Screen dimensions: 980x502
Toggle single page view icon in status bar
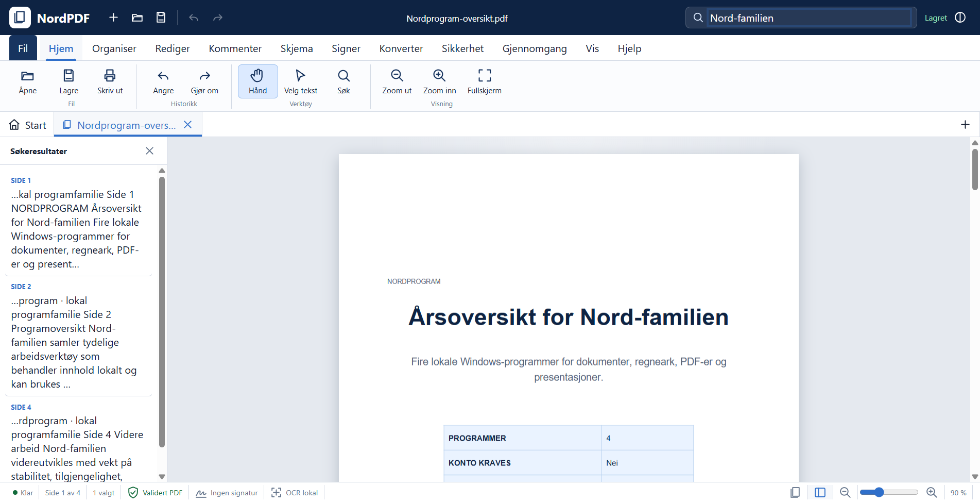(x=795, y=493)
